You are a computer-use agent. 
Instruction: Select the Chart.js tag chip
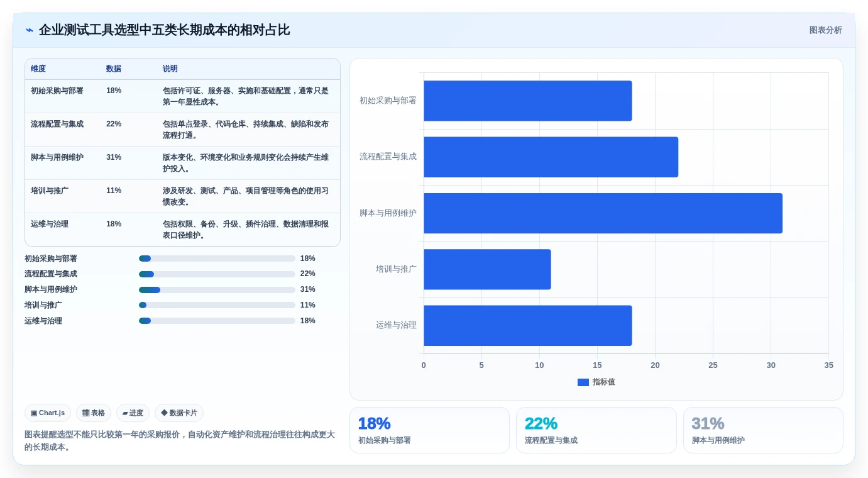coord(48,413)
